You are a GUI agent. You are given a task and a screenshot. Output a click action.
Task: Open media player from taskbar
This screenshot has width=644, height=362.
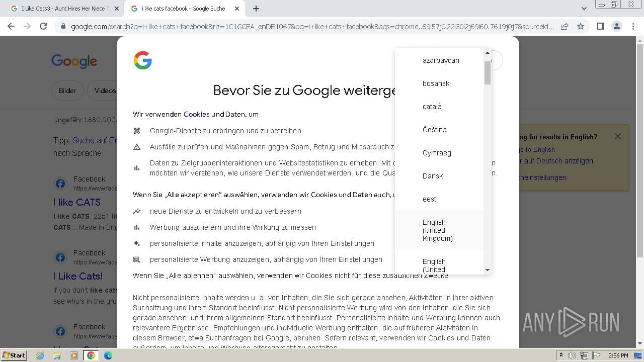(74, 355)
